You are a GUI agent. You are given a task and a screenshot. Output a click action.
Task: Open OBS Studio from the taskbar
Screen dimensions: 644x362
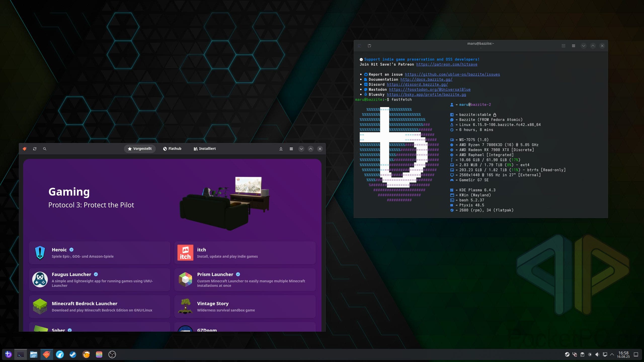tap(112, 354)
